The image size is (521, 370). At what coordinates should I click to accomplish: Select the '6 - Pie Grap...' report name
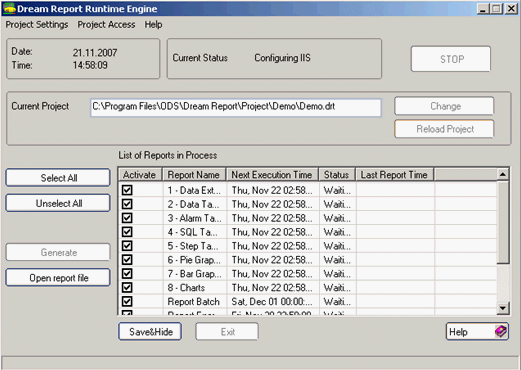tap(194, 260)
